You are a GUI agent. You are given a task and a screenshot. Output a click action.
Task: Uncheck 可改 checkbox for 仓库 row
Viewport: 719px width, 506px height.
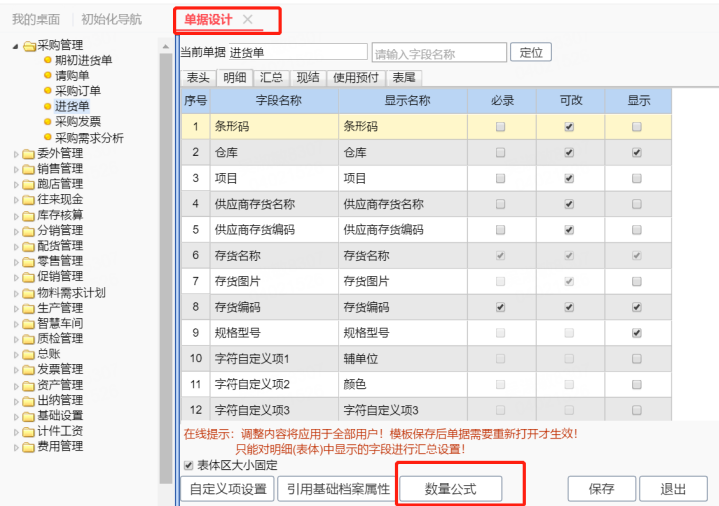569,152
